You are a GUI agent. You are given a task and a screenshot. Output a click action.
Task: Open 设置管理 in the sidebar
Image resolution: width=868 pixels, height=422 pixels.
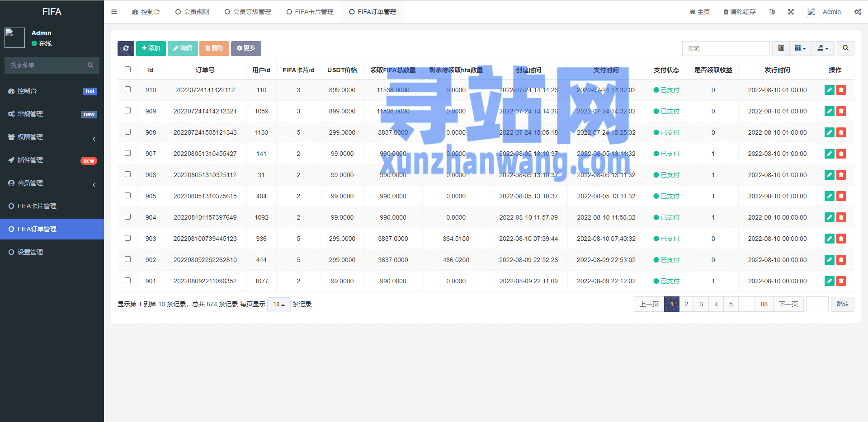[x=52, y=252]
